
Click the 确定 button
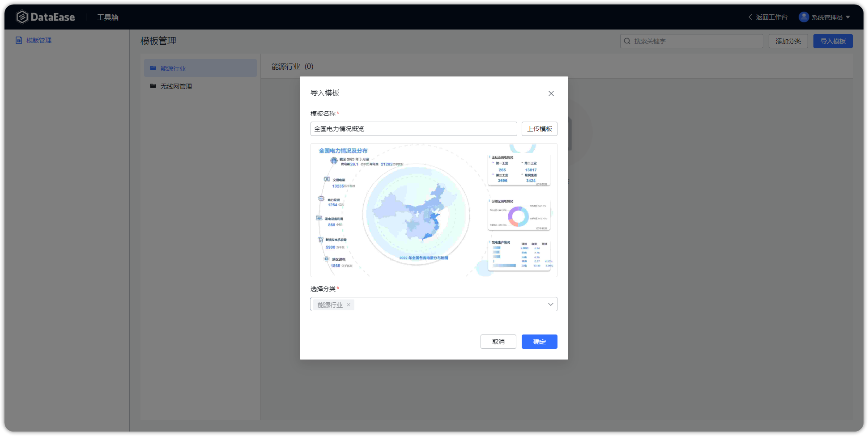click(x=540, y=342)
